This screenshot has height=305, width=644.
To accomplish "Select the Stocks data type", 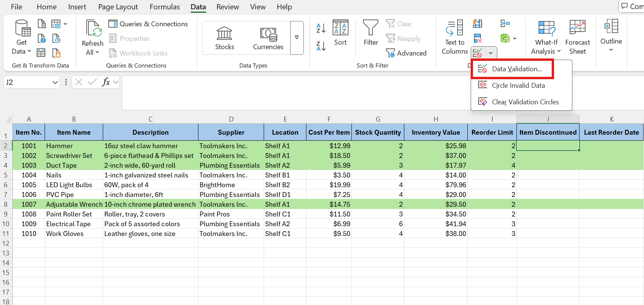I will (x=224, y=38).
